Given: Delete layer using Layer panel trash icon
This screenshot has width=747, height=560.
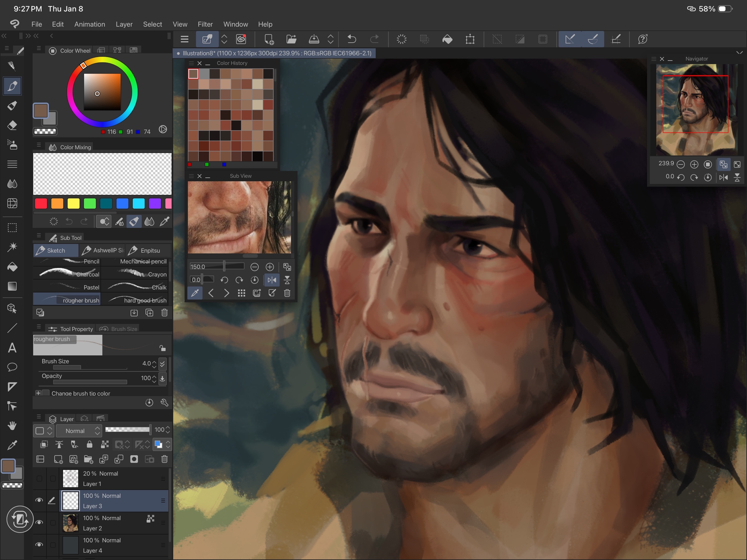Looking at the screenshot, I should [x=164, y=459].
